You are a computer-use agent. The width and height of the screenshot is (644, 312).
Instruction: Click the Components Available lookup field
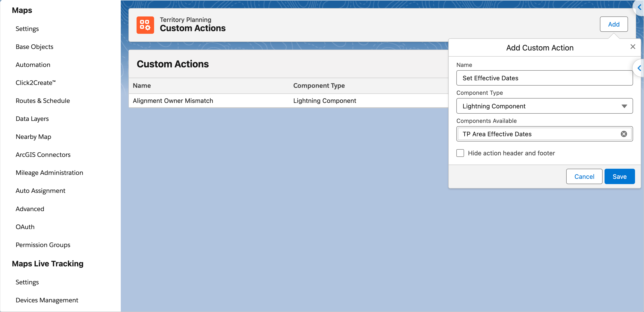(x=544, y=134)
